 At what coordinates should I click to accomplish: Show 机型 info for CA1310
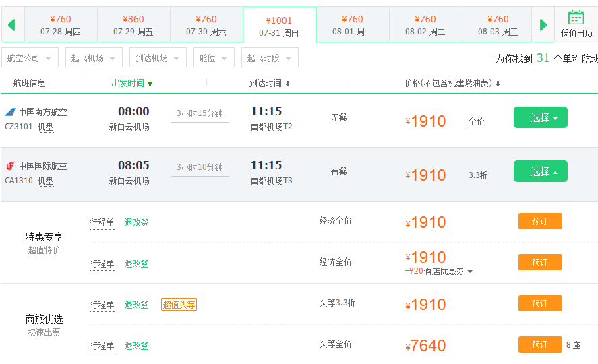pos(46,181)
